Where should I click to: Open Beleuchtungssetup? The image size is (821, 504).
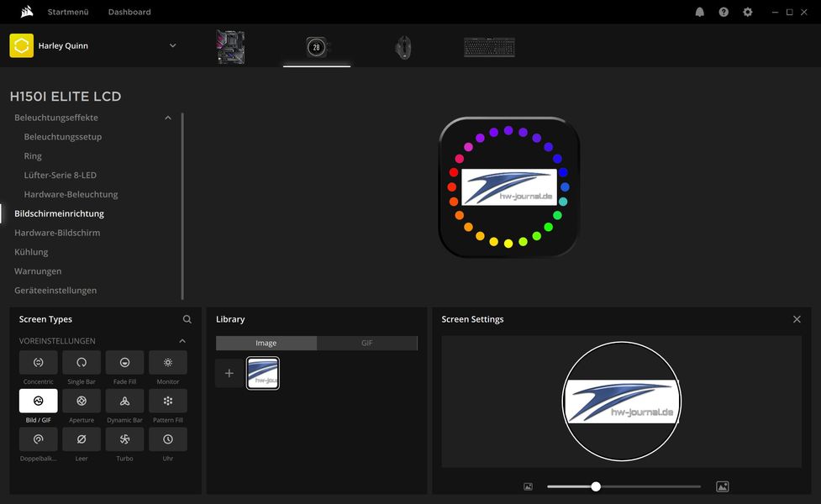pos(63,137)
